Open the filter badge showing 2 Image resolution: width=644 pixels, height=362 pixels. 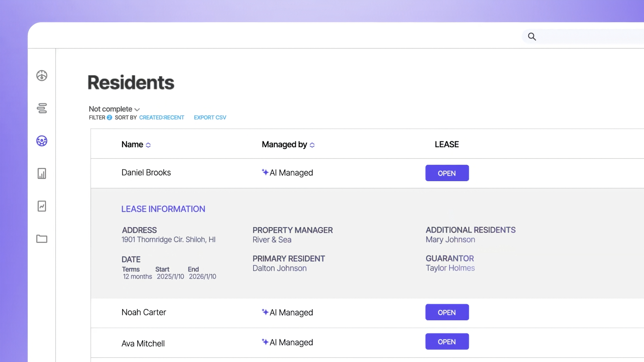109,117
